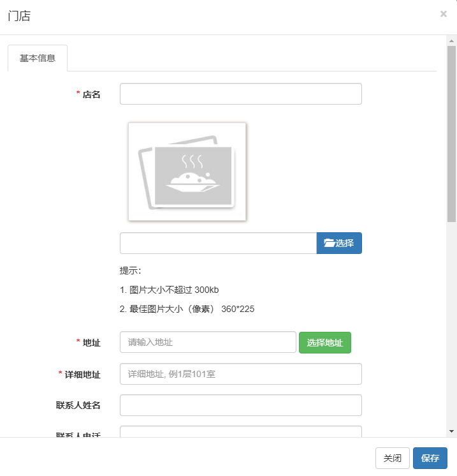Click the food dish placeholder image
Screen dimensions: 457x476
187,172
